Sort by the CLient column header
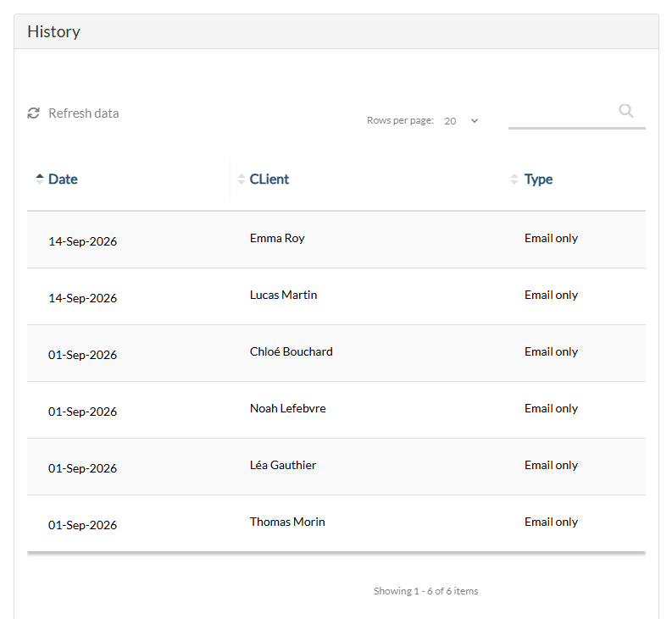 pyautogui.click(x=269, y=179)
